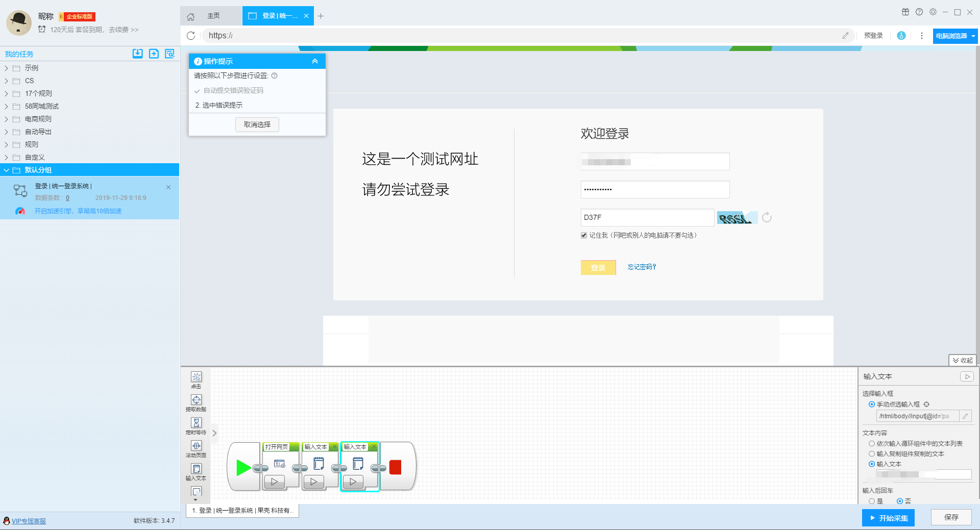Select the 打开网页 workflow step icon
This screenshot has width=980, height=530.
(280, 464)
